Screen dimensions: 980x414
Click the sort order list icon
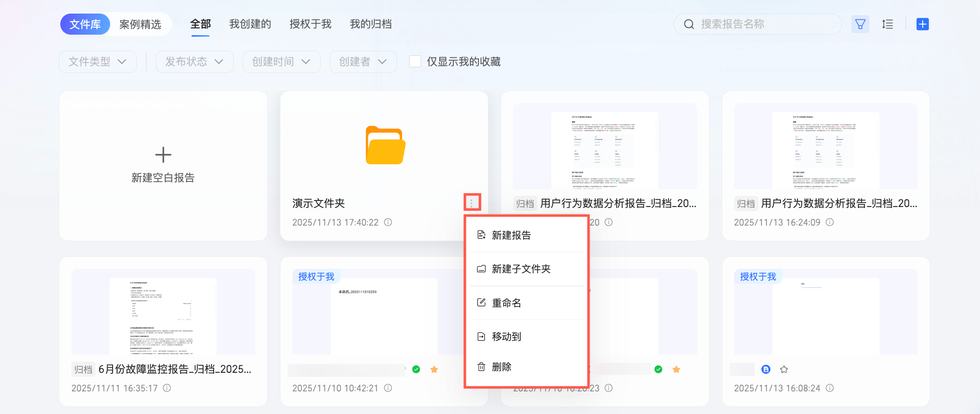888,24
